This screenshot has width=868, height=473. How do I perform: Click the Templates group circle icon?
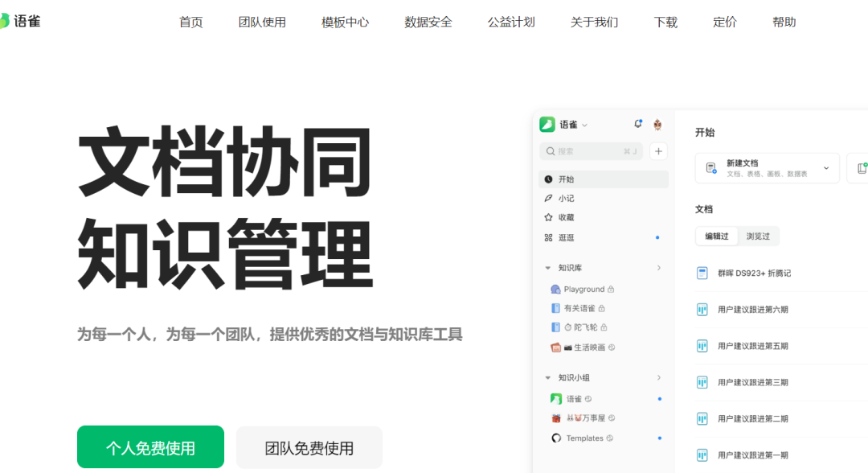tap(556, 438)
